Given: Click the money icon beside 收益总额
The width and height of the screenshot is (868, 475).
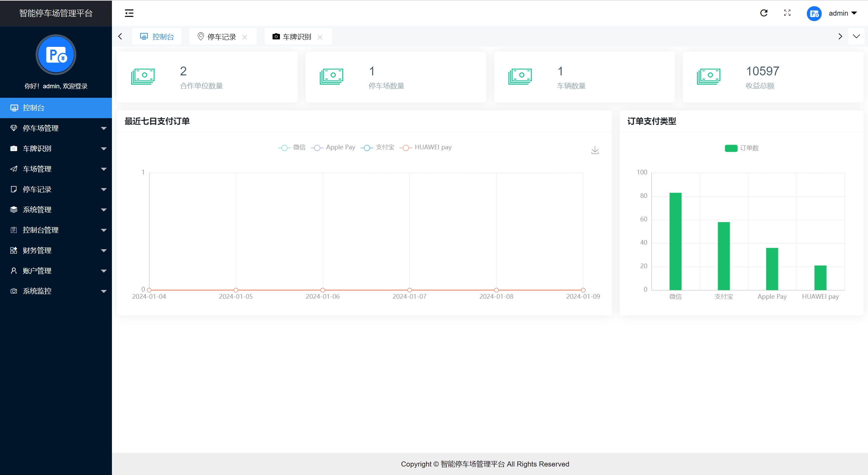Looking at the screenshot, I should [x=708, y=76].
